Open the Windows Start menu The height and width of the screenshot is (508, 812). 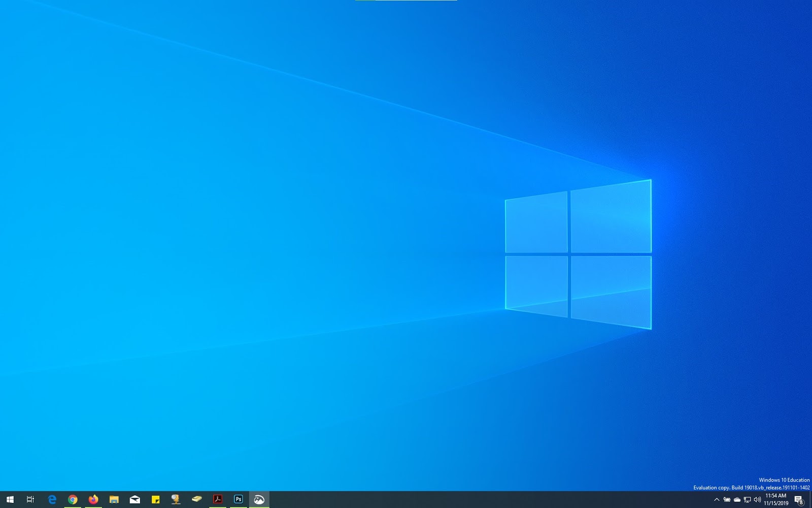coord(10,499)
